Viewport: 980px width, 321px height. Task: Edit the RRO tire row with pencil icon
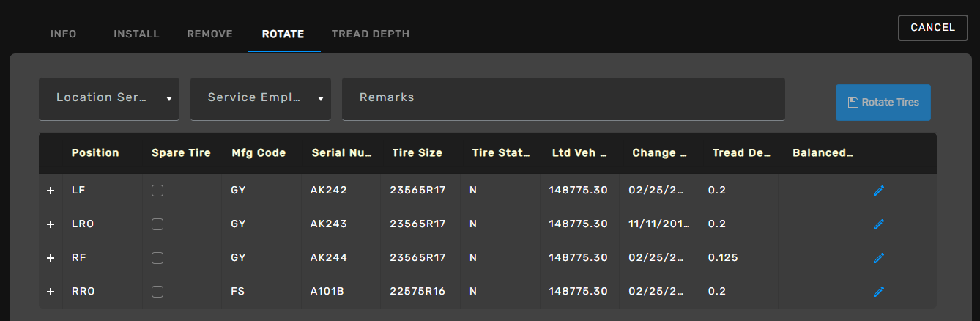pos(879,292)
